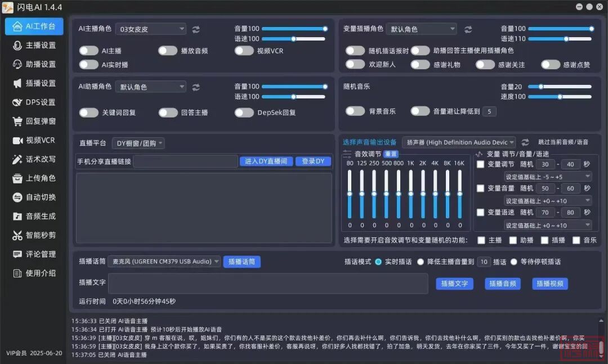Click the refresh icon next to 变量插播角色
The width and height of the screenshot is (608, 364).
click(468, 29)
